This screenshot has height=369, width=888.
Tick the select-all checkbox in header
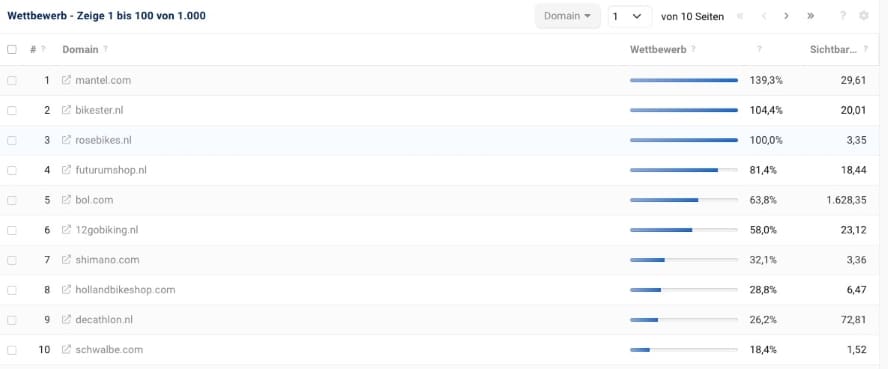(x=12, y=49)
